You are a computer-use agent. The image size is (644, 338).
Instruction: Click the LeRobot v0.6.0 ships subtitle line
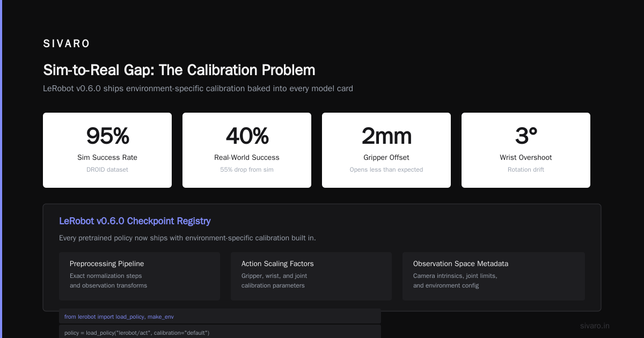tap(198, 89)
